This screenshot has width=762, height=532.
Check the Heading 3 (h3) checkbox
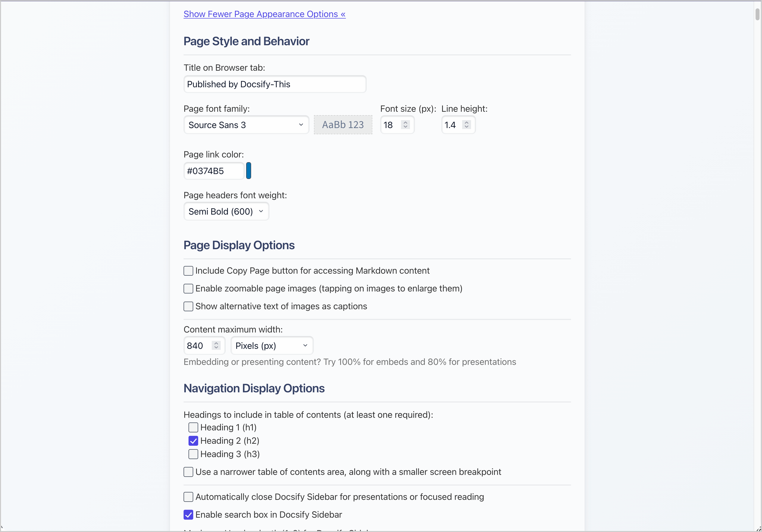pos(193,454)
